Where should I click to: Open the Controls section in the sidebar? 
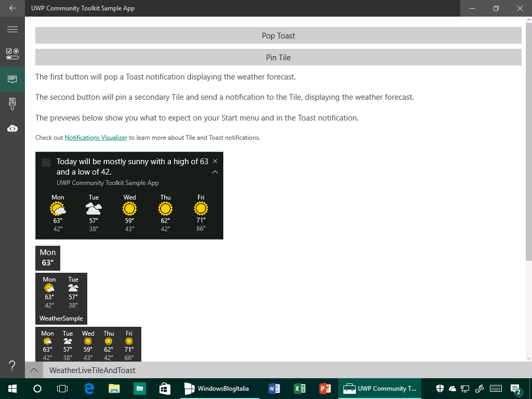pyautogui.click(x=12, y=54)
